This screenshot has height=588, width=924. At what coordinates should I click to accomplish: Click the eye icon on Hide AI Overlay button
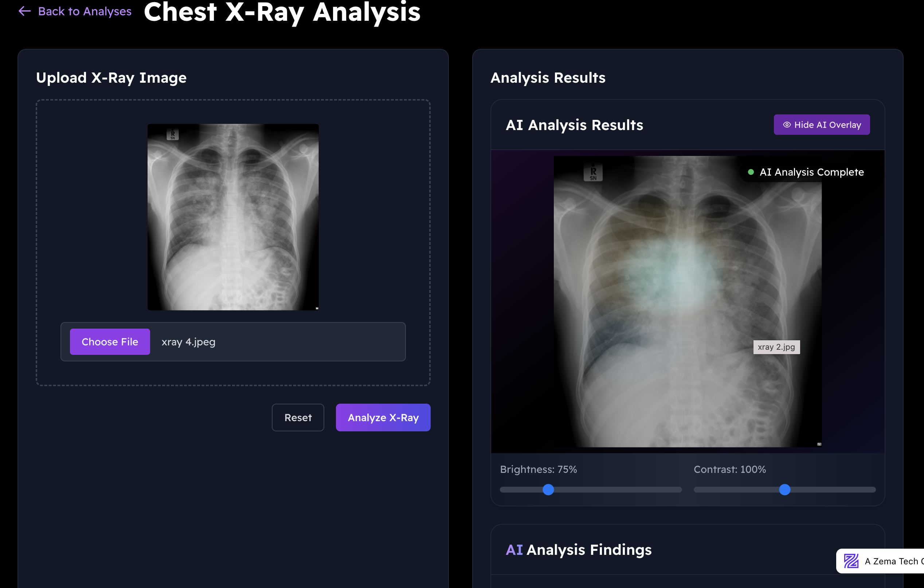tap(787, 125)
